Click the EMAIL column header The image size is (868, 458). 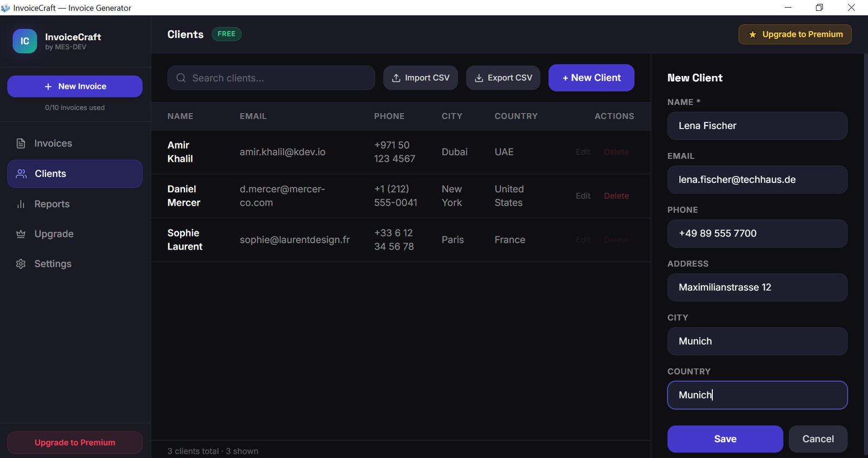[253, 116]
